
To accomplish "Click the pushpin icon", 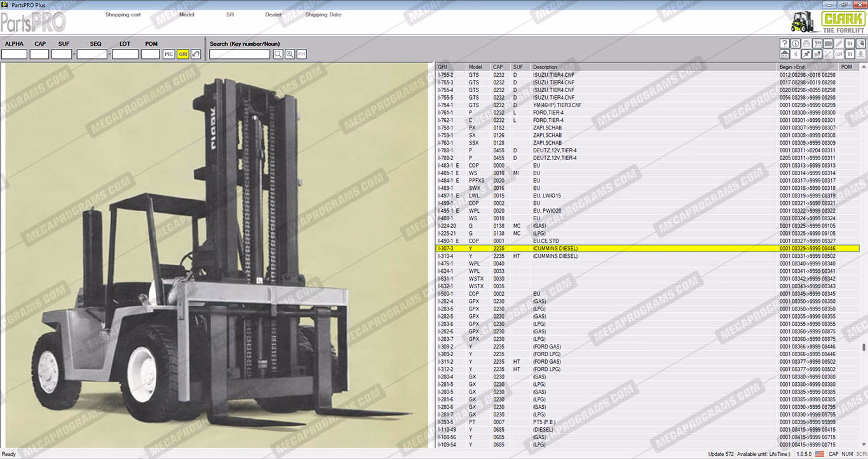I will [806, 54].
